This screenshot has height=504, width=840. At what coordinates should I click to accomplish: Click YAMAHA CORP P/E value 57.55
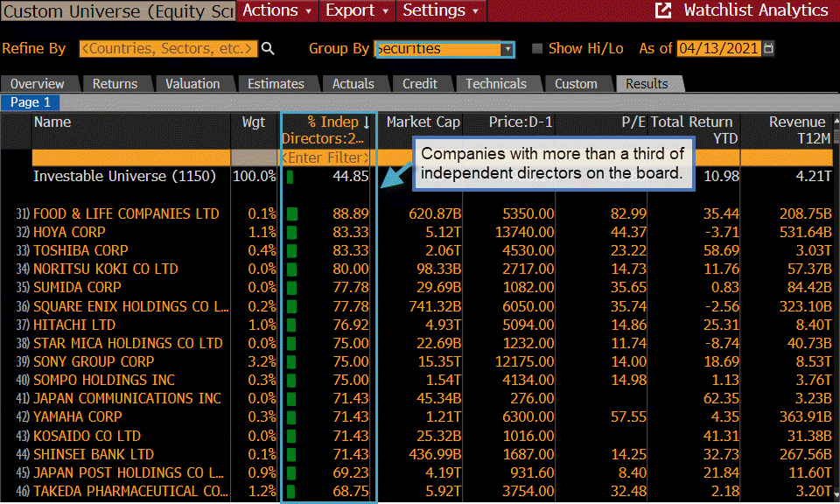pyautogui.click(x=628, y=416)
